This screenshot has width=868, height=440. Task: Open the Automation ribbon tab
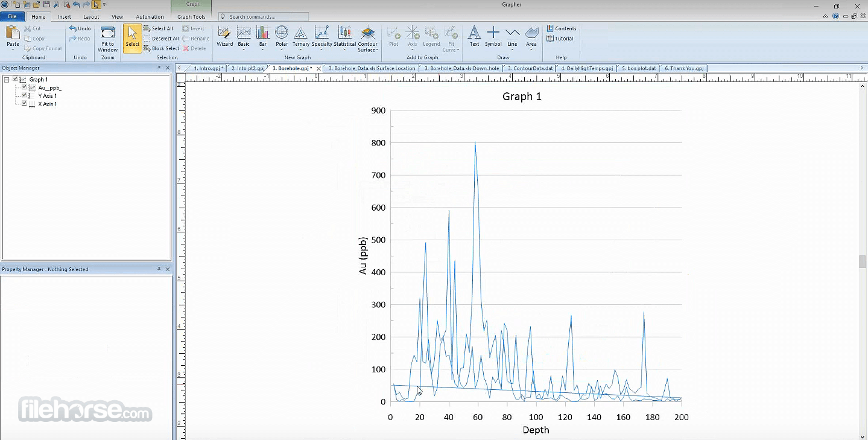[150, 17]
